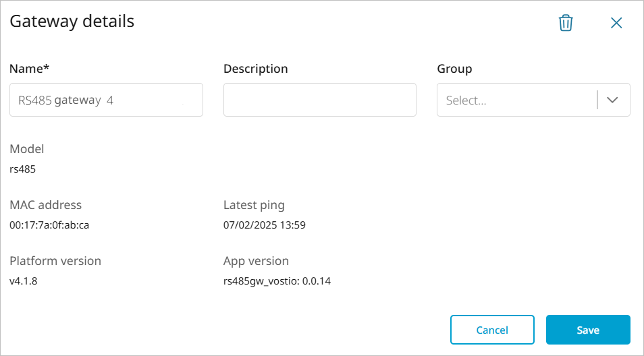
Task: Click the Description field label
Action: (x=255, y=69)
